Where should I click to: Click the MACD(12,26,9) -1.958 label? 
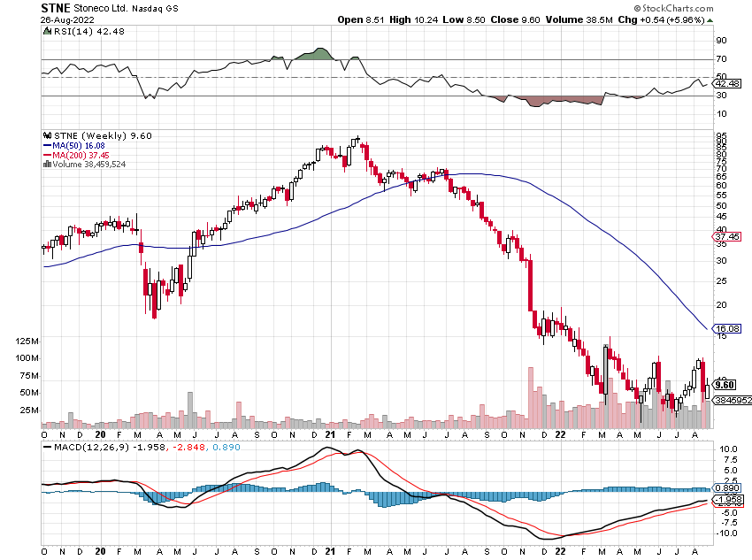pos(110,447)
